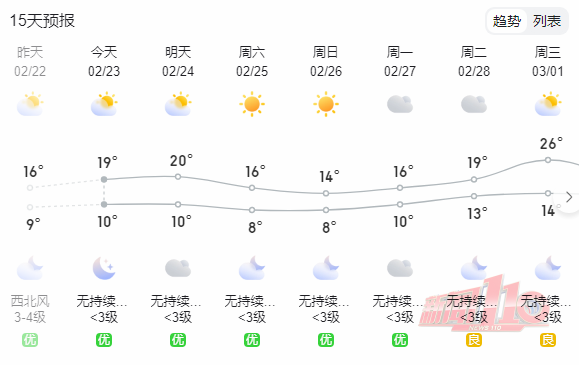This screenshot has height=365, width=579.
Task: Click the 20° high temperature point for 明天
Action: (178, 177)
